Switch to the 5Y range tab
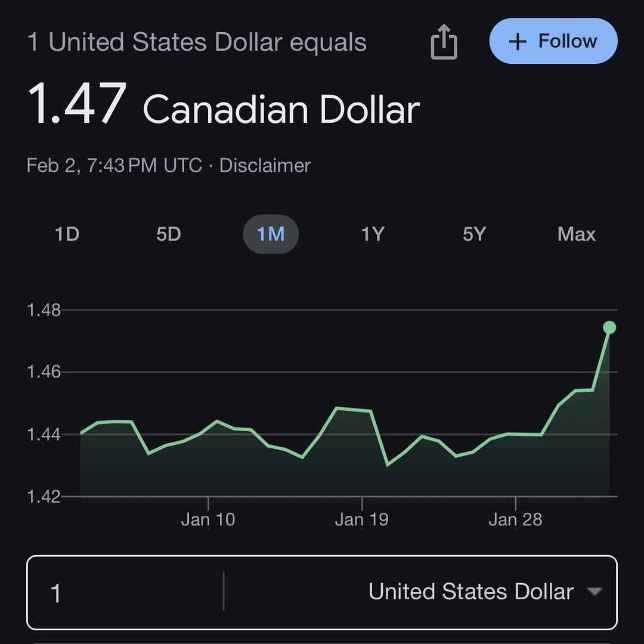This screenshot has width=644, height=644. [x=474, y=234]
